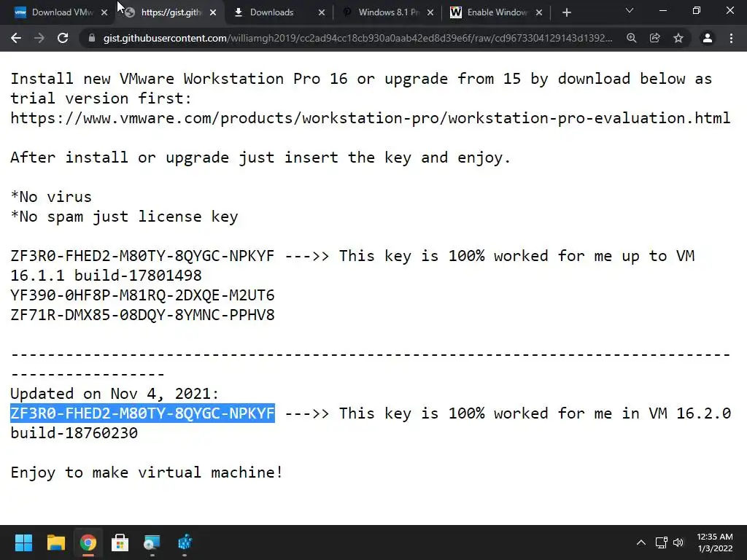
Task: Close the Enable Windows tab
Action: click(x=539, y=13)
